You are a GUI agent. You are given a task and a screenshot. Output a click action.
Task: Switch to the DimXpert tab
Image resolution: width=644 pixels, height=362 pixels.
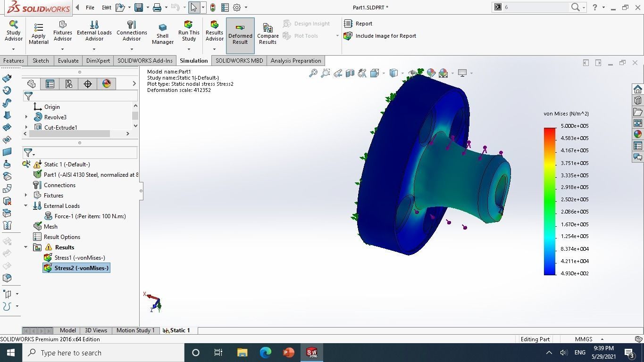tap(98, 61)
